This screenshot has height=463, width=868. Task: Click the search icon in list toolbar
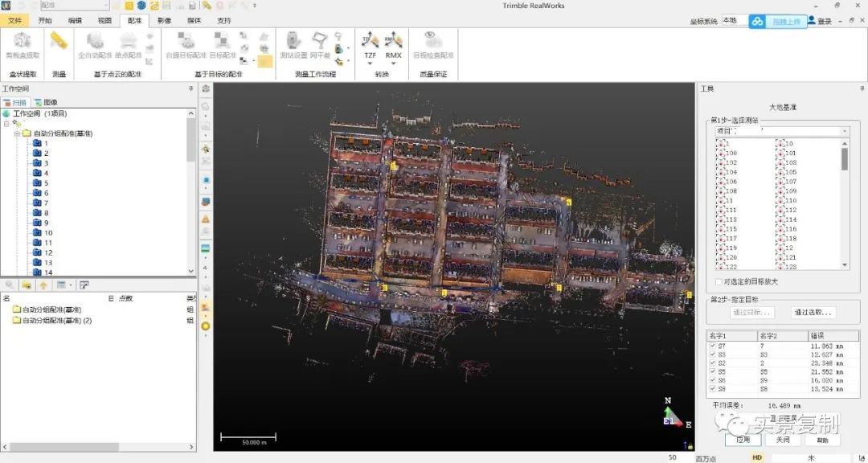[10, 285]
